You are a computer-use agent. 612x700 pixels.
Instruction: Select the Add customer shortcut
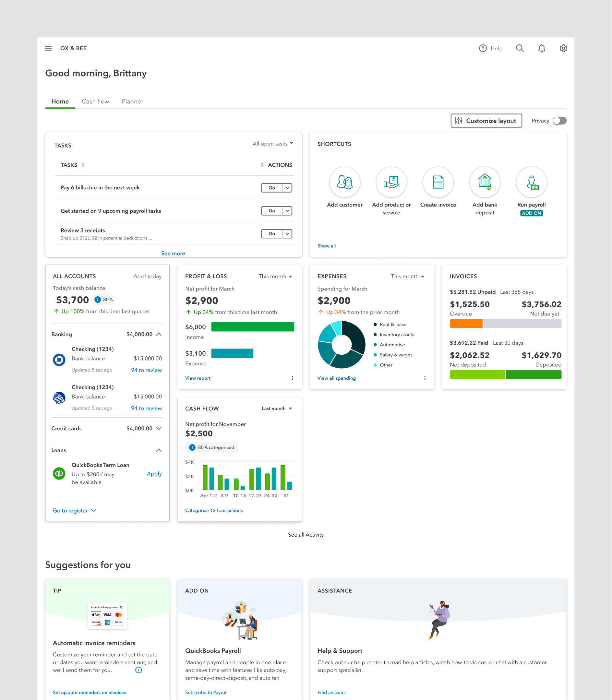pos(344,182)
